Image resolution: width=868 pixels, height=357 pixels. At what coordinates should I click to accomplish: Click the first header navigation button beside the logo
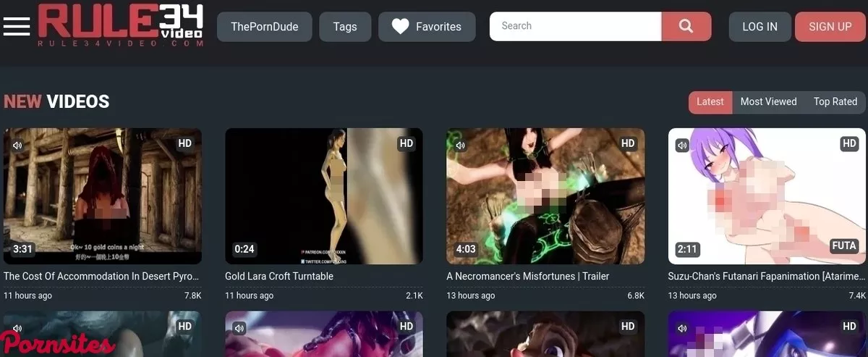(x=265, y=27)
